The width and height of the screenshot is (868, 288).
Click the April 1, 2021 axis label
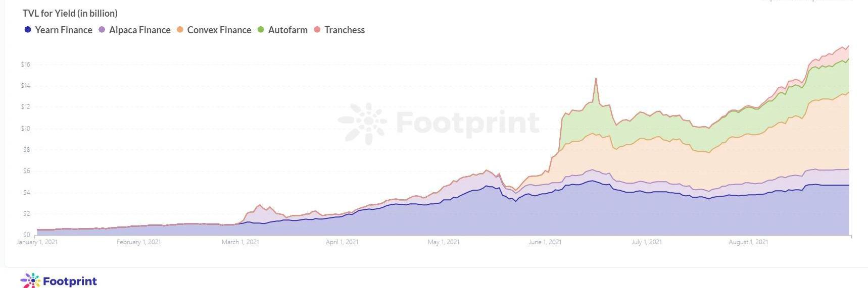click(x=342, y=242)
